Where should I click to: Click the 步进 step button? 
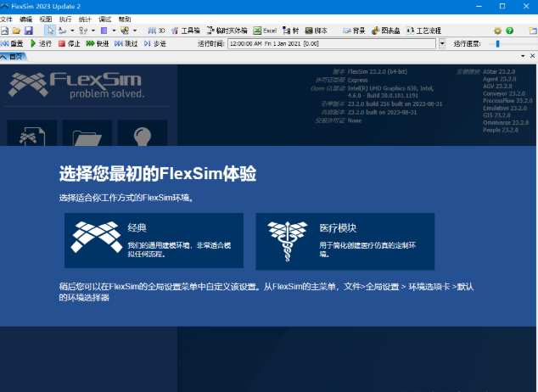(155, 43)
